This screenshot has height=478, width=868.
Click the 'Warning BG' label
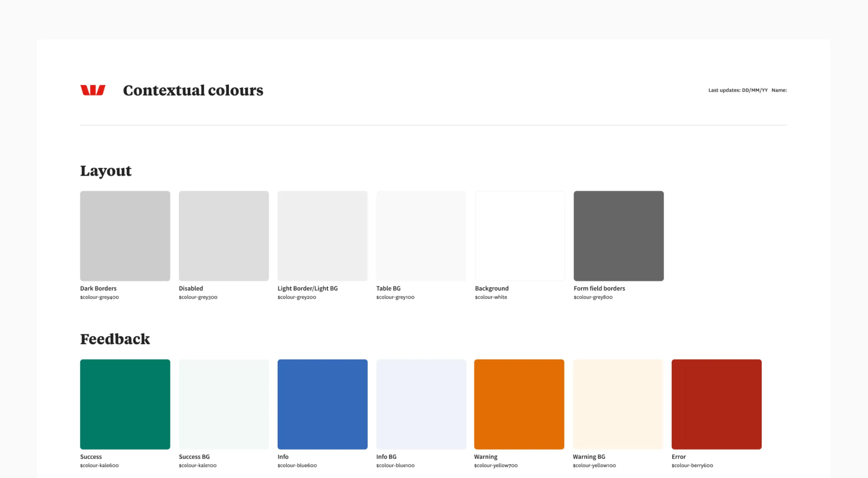coord(589,457)
